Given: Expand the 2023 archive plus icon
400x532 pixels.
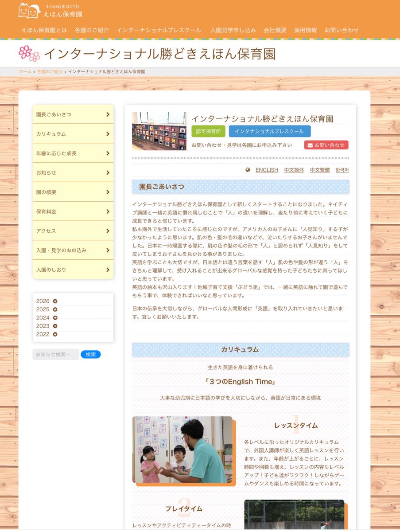Looking at the screenshot, I should coord(55,326).
